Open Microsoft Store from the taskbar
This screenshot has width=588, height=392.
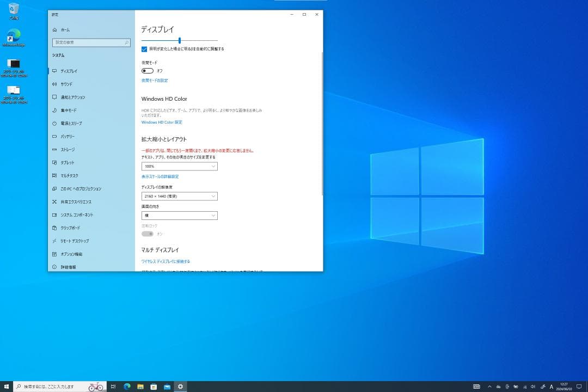[x=154, y=387]
